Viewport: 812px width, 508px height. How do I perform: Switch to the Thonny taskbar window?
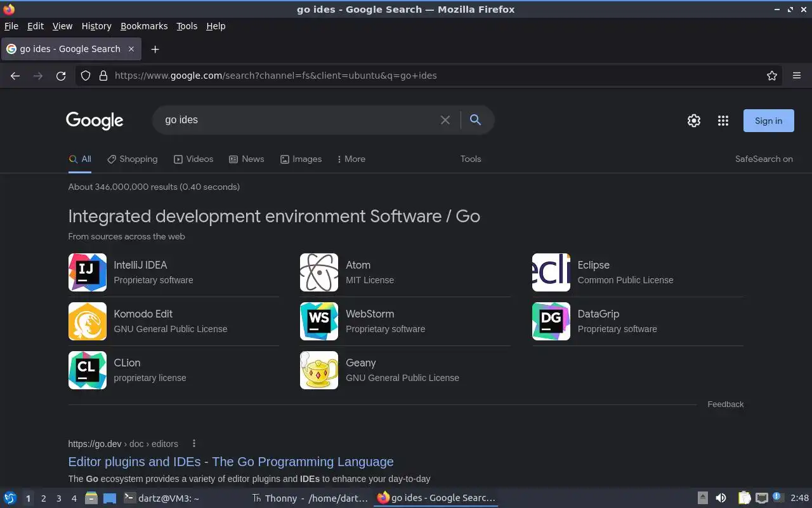(x=310, y=498)
